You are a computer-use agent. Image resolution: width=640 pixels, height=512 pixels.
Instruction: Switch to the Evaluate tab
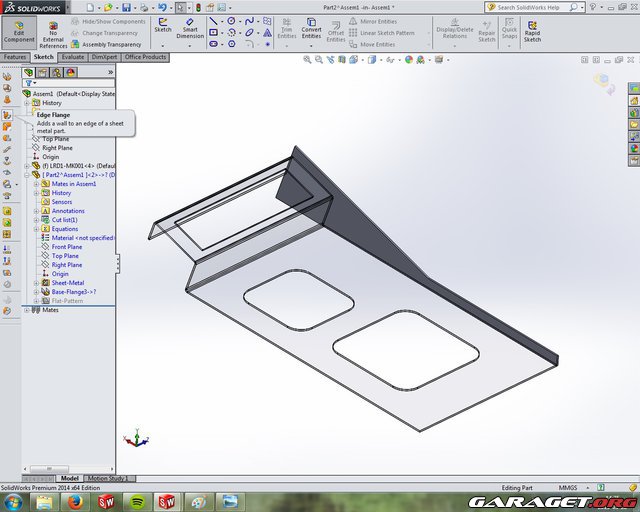73,57
